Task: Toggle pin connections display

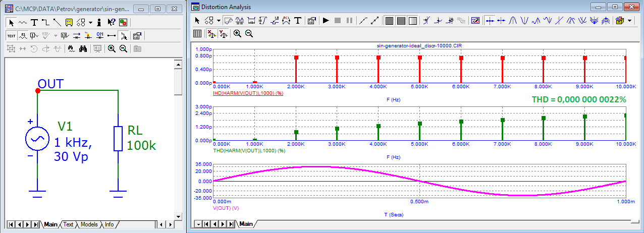Action: point(112,35)
